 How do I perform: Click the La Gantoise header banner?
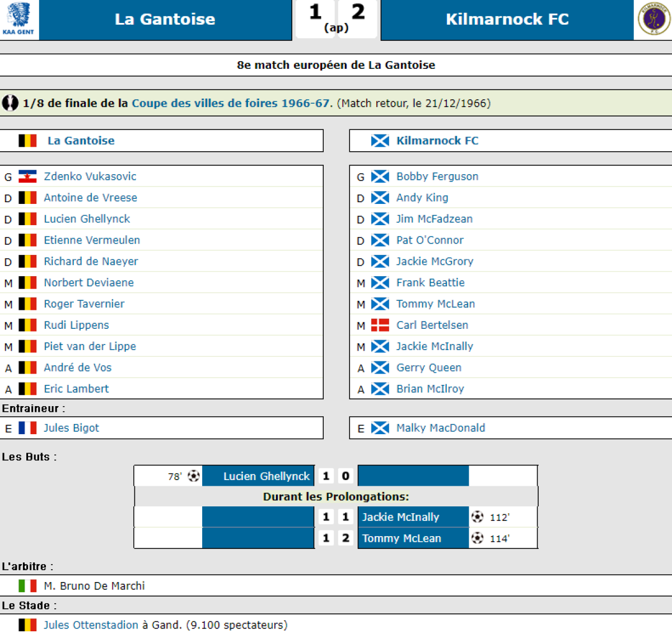(165, 19)
